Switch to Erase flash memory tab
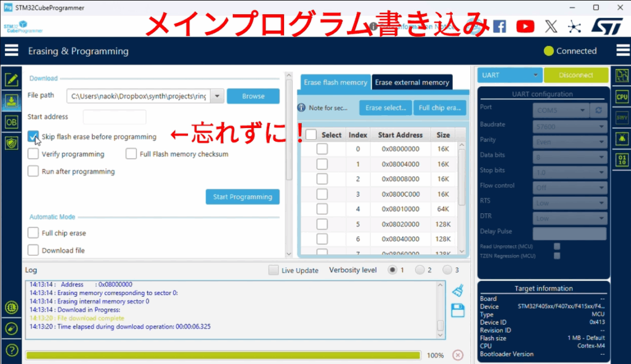The width and height of the screenshot is (631, 364). tap(335, 83)
